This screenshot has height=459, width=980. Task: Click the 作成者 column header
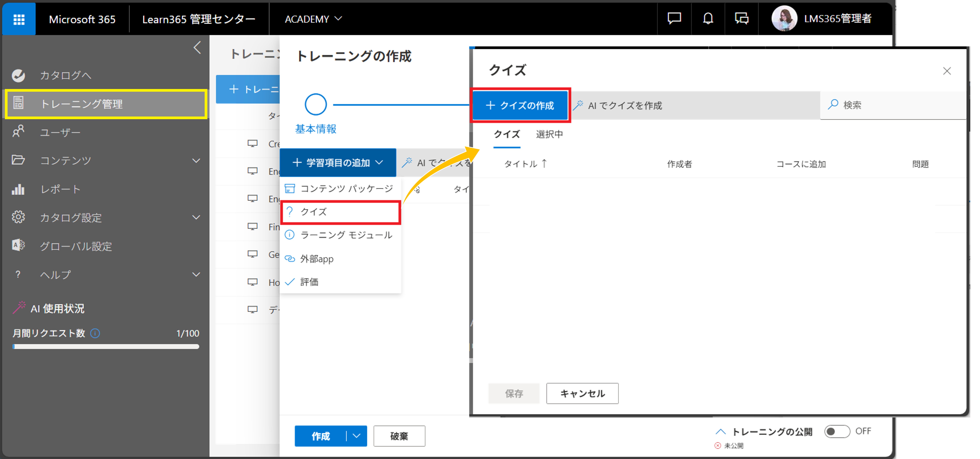[x=679, y=164]
